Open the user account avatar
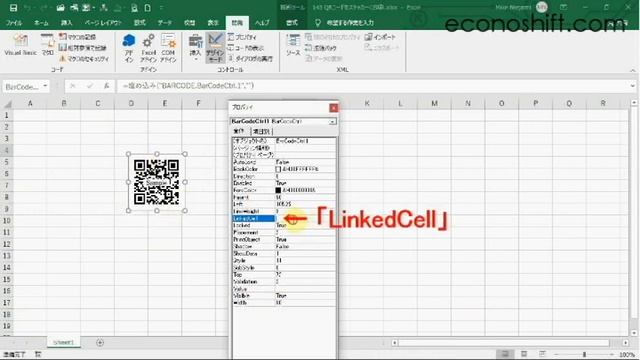The height and width of the screenshot is (360, 640). pyautogui.click(x=542, y=7)
